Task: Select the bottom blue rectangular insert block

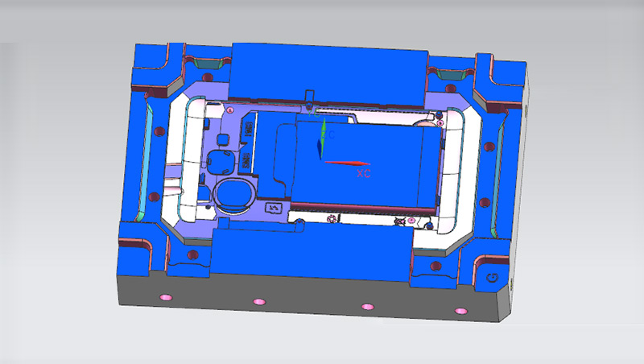Action: pos(312,248)
